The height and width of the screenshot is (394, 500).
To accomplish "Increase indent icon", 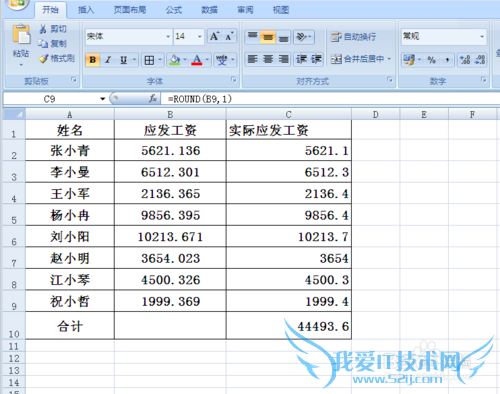I will coord(316,59).
